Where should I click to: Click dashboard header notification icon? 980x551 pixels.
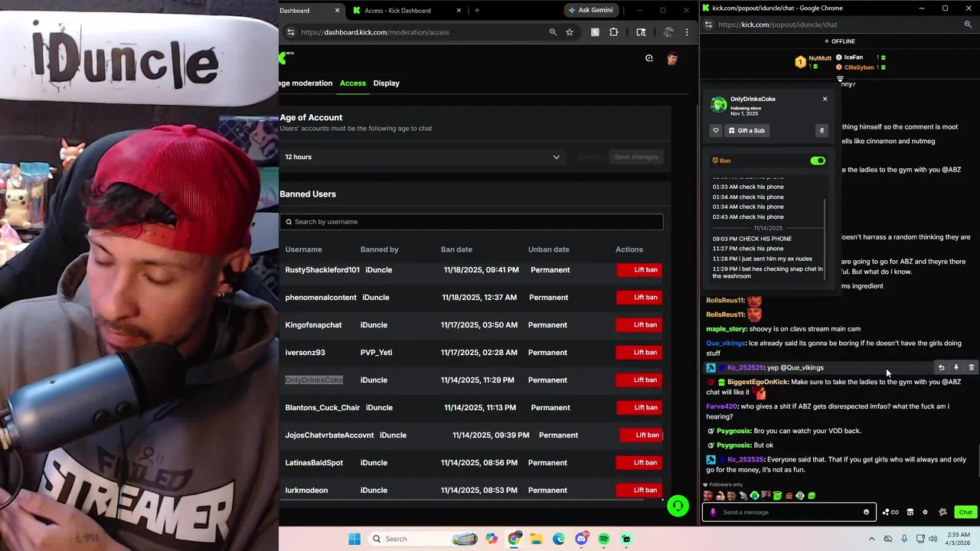coord(649,58)
